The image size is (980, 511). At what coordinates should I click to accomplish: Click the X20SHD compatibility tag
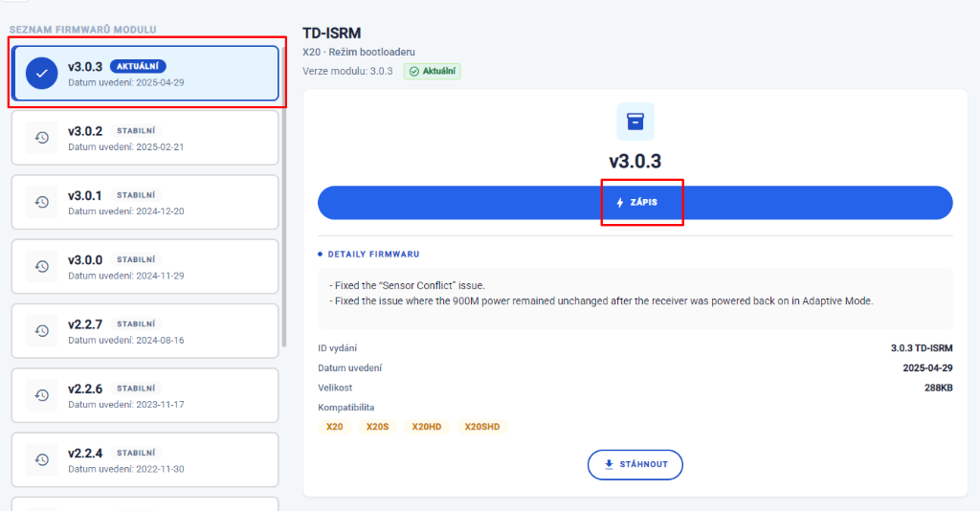pos(482,427)
